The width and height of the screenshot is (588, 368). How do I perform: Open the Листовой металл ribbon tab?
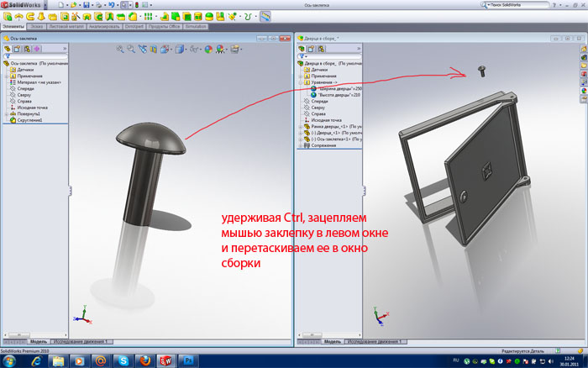tap(68, 27)
